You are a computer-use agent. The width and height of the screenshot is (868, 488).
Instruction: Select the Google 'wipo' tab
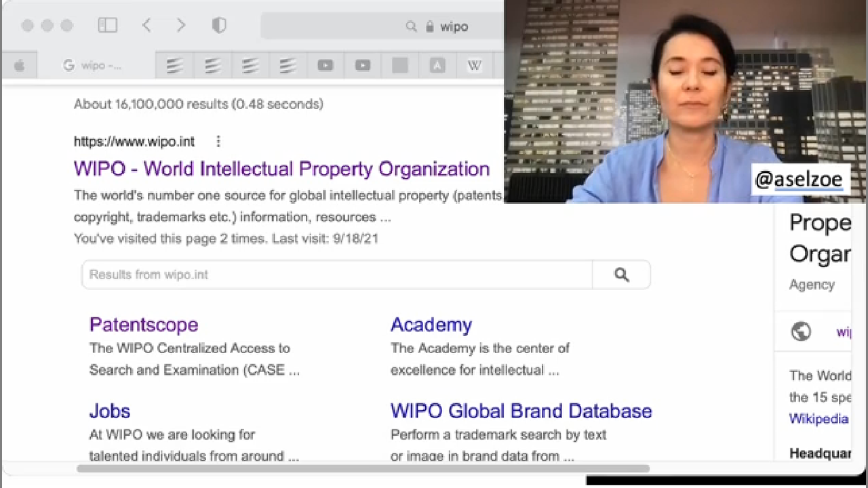[x=95, y=66]
